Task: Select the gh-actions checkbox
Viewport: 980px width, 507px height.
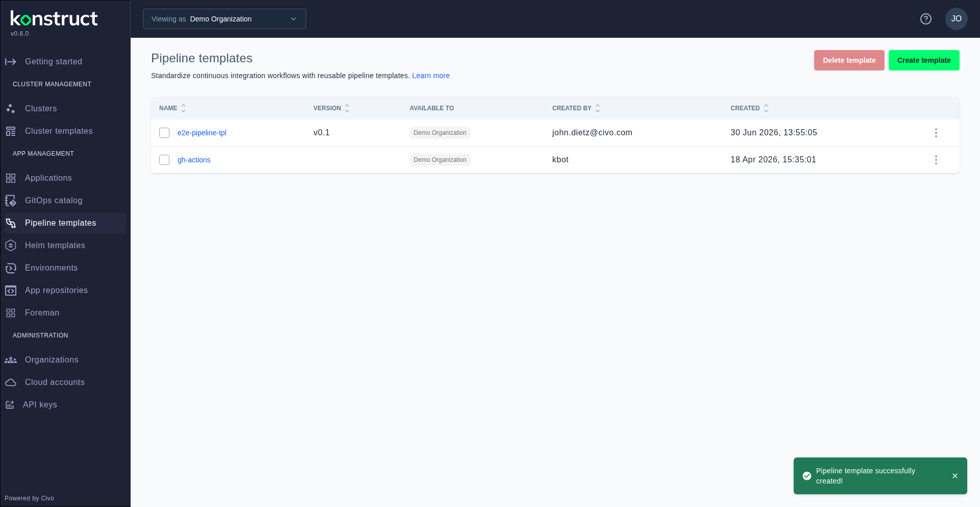Action: (164, 160)
